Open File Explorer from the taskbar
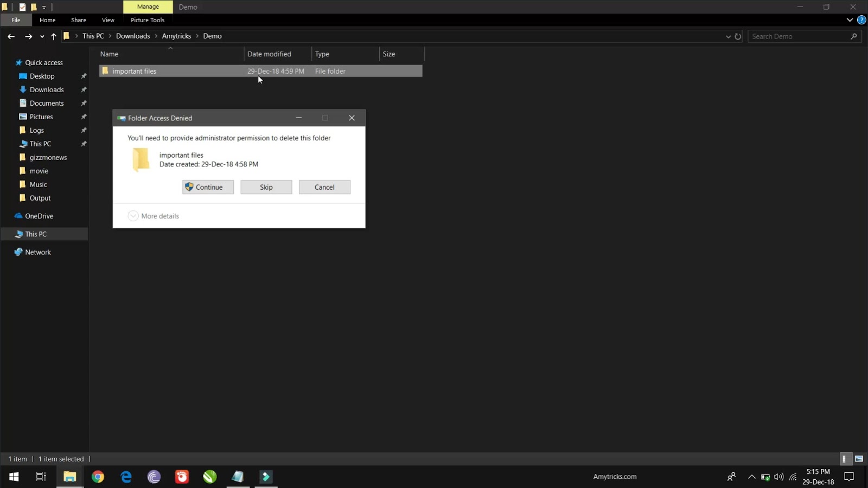The width and height of the screenshot is (868, 488). click(69, 477)
